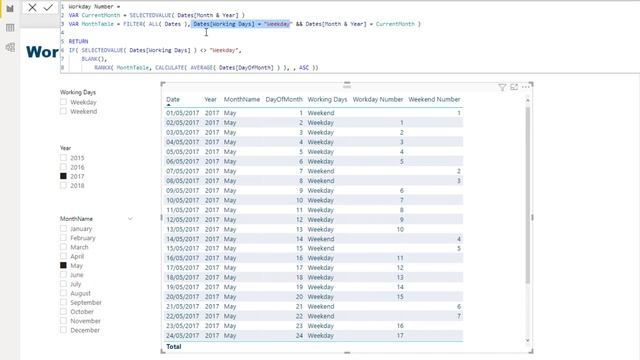
Task: Sort table by Year column header
Action: point(211,99)
